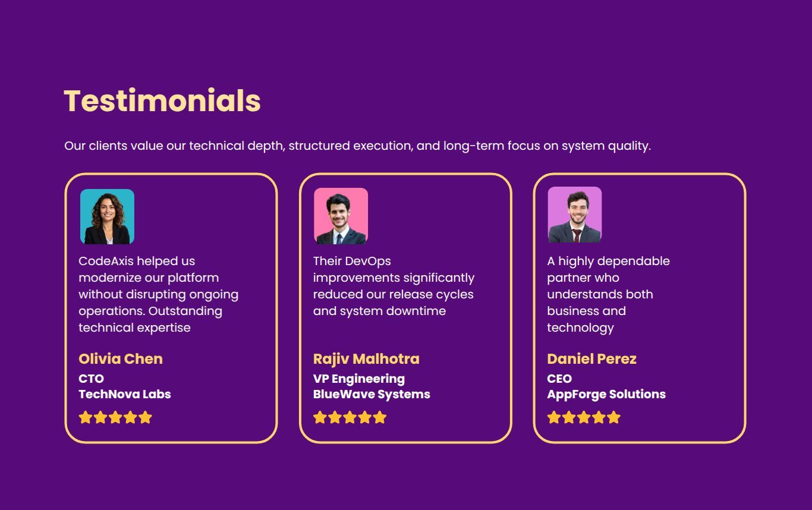Click the CodeAxis testimonial quote text
This screenshot has height=510, width=812.
pyautogui.click(x=158, y=294)
